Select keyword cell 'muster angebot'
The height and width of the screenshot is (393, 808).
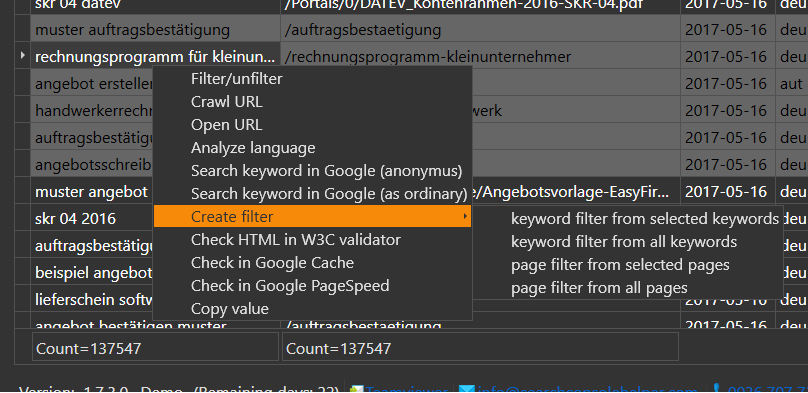click(93, 192)
